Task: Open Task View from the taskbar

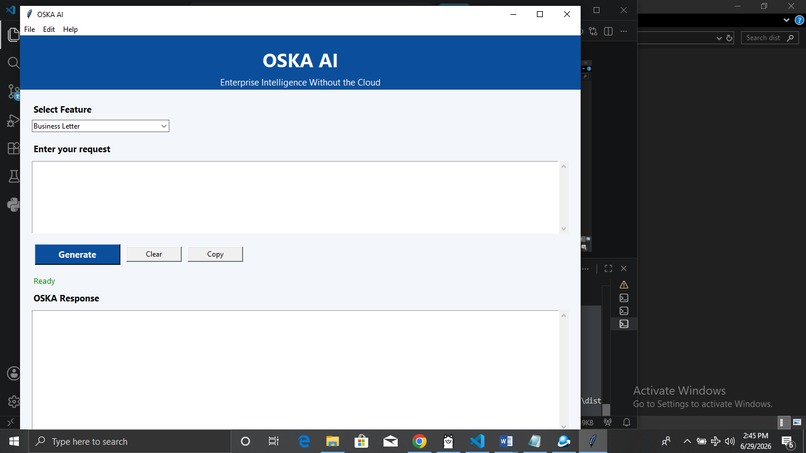Action: coord(273,441)
